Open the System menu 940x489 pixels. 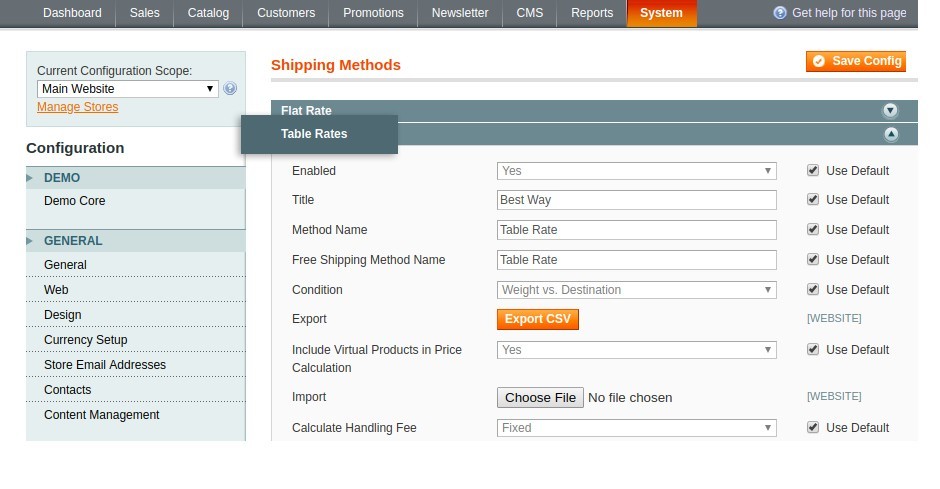[661, 13]
